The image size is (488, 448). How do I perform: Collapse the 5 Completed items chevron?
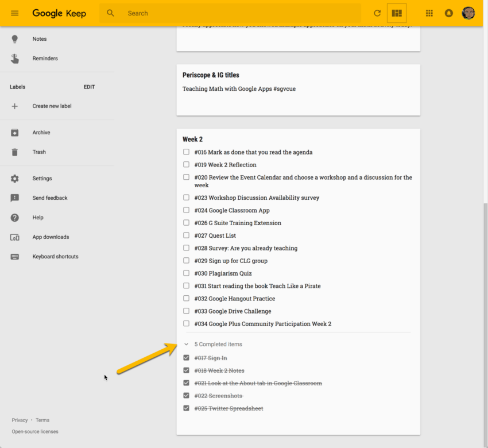click(x=186, y=344)
